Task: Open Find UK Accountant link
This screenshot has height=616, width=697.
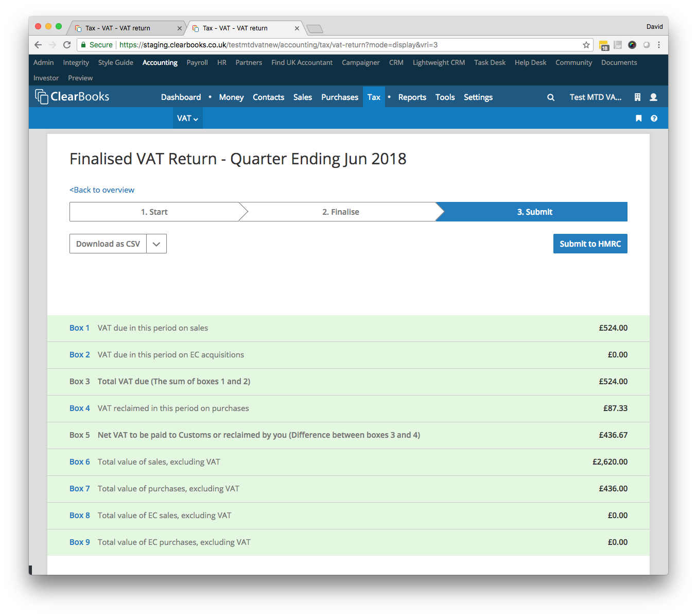Action: pos(302,62)
